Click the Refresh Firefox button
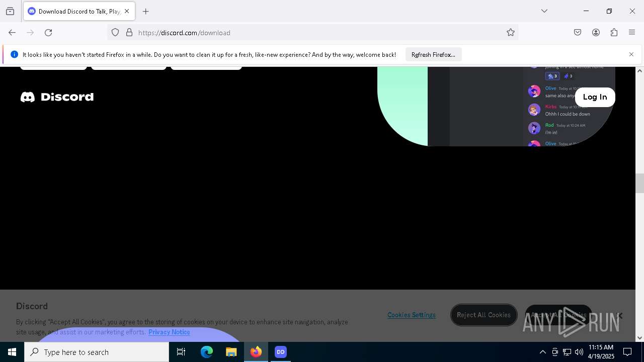The width and height of the screenshot is (644, 362). (433, 55)
